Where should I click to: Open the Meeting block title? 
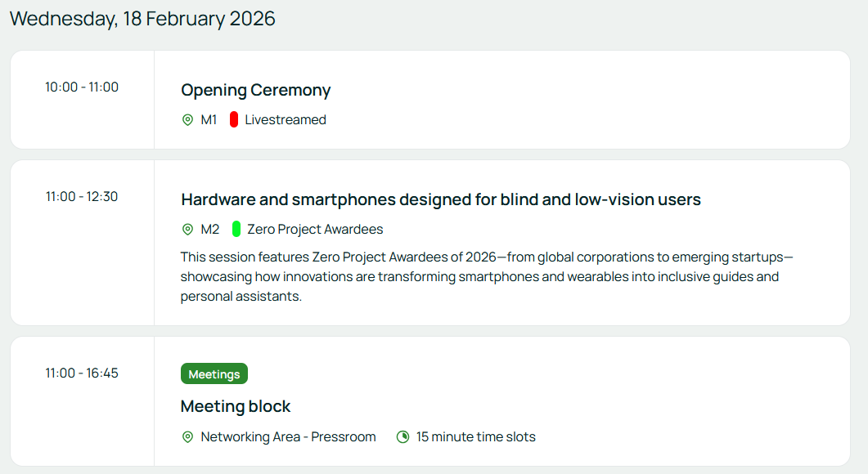pyautogui.click(x=236, y=406)
